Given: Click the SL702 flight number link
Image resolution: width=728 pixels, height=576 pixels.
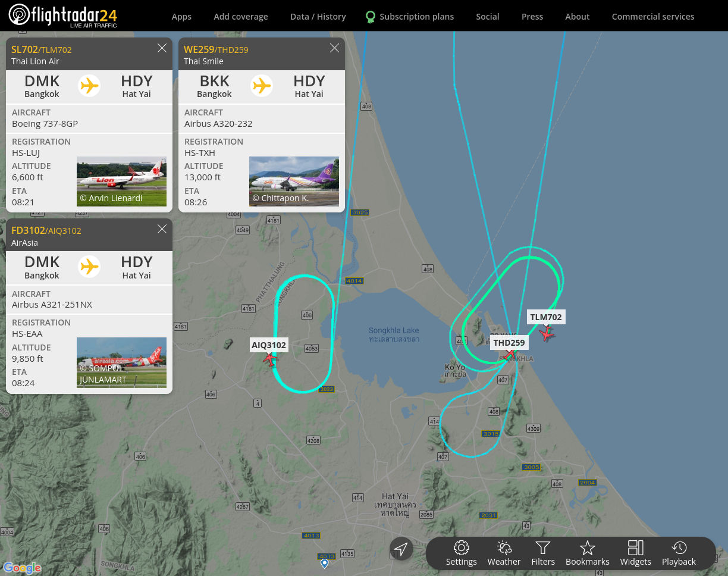Looking at the screenshot, I should click(24, 49).
